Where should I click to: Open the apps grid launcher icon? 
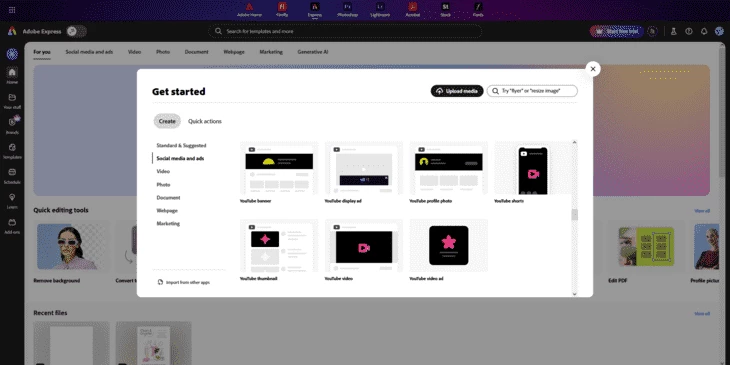(x=12, y=10)
